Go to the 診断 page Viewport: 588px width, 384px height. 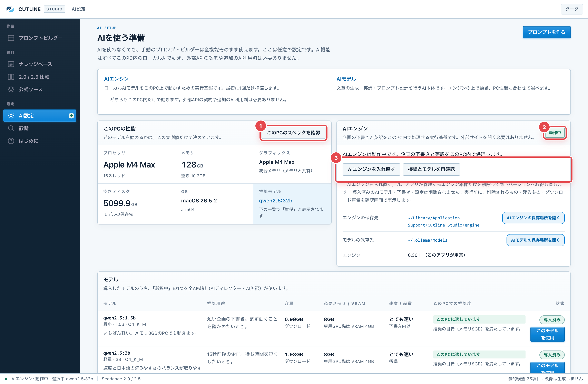pos(40,128)
